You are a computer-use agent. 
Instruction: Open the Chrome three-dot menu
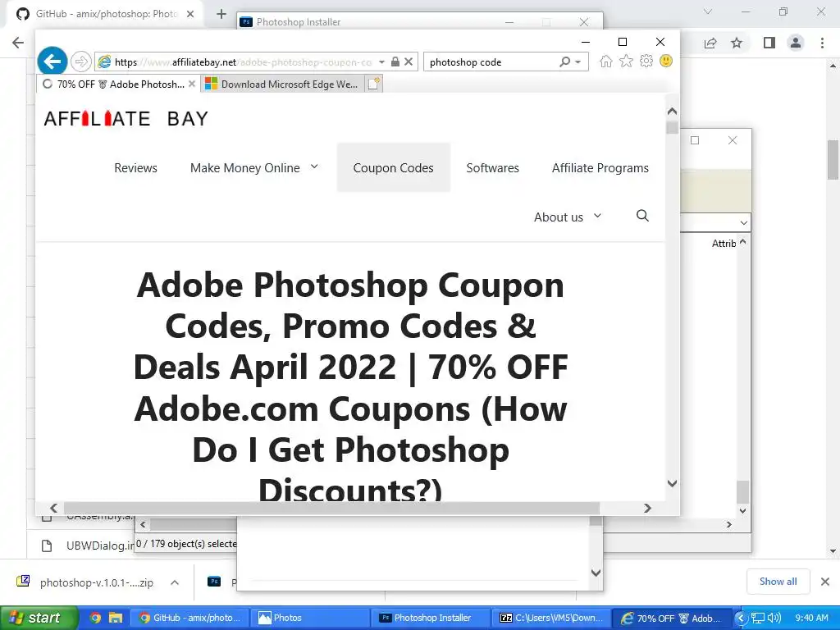pos(822,43)
